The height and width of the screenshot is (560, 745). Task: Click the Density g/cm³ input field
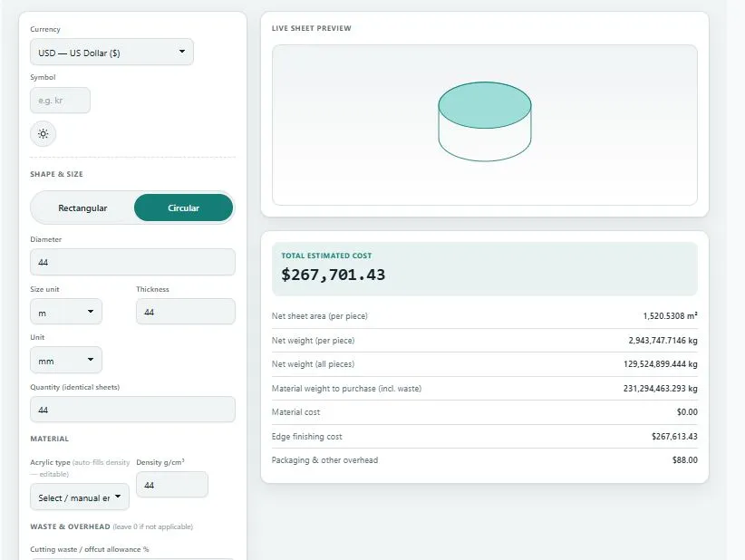coord(172,485)
